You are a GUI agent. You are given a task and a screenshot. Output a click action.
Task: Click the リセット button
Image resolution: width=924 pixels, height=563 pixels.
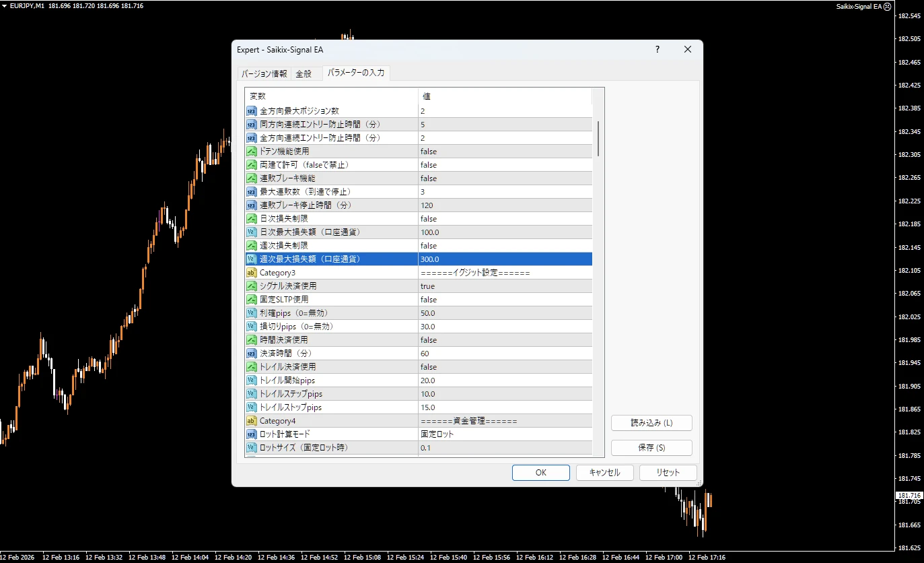click(668, 472)
